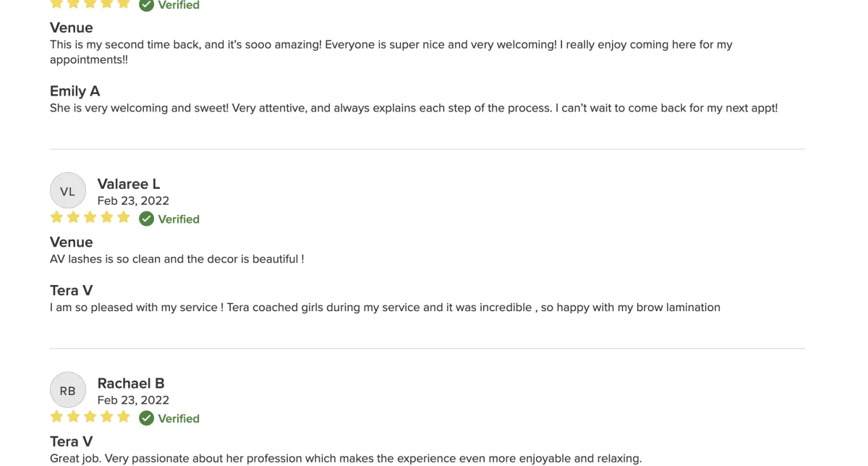Click Rachael B's Feb 23, 2022 date
Image resolution: width=868 pixels, height=466 pixels.
point(133,400)
